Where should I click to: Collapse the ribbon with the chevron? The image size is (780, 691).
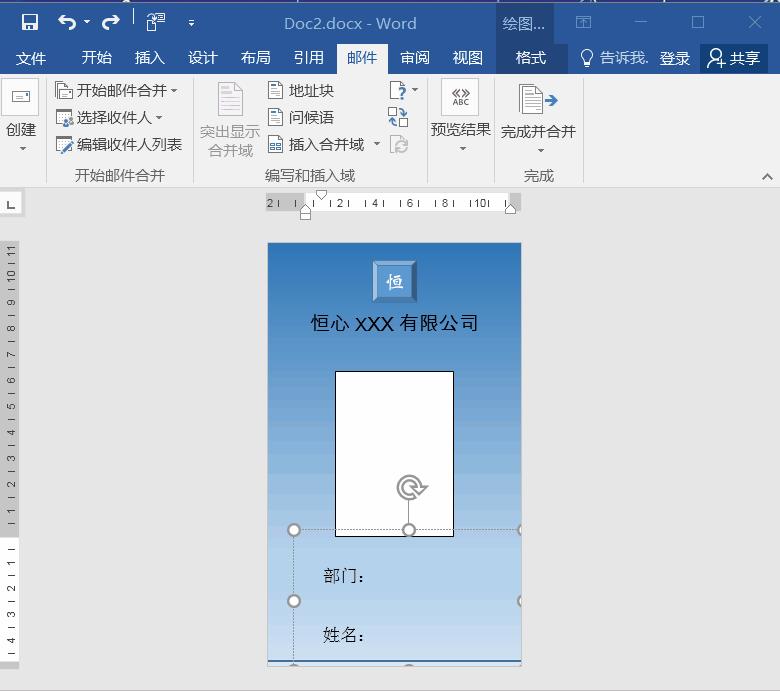(767, 177)
